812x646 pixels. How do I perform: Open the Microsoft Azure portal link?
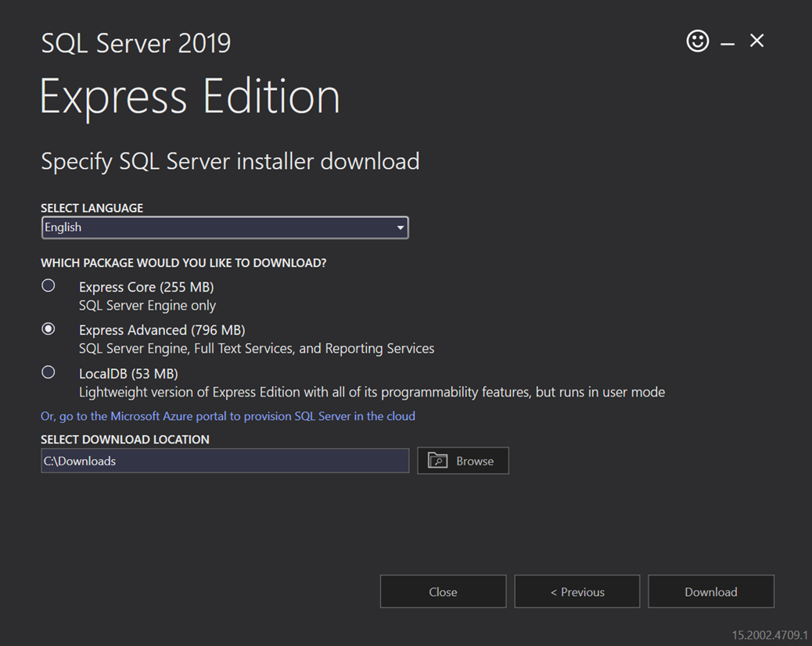(x=227, y=416)
